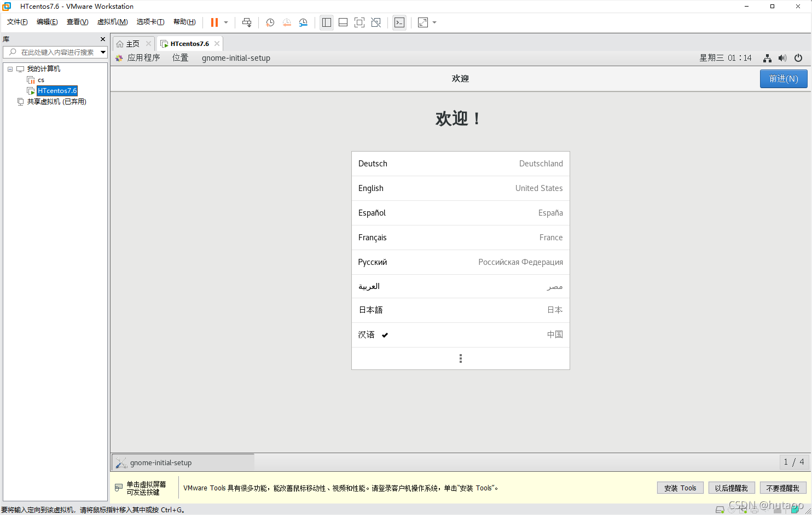Click the guest volume speaker icon
This screenshot has height=515, width=812.
[782, 58]
